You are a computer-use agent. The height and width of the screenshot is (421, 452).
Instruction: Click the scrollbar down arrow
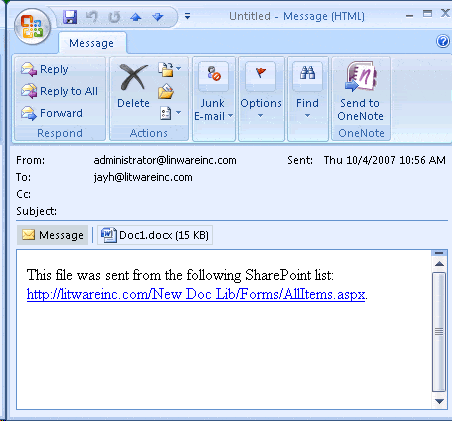point(439,401)
